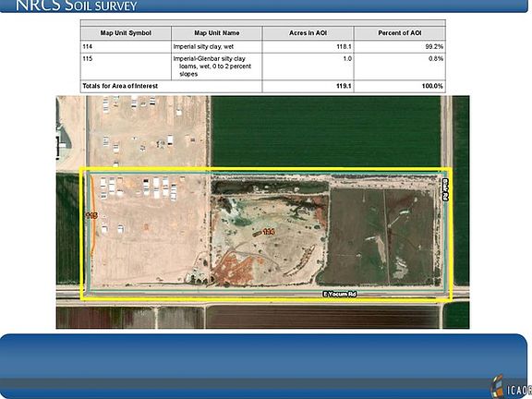
Task: Click the '1.0' acres value
Action: point(347,59)
